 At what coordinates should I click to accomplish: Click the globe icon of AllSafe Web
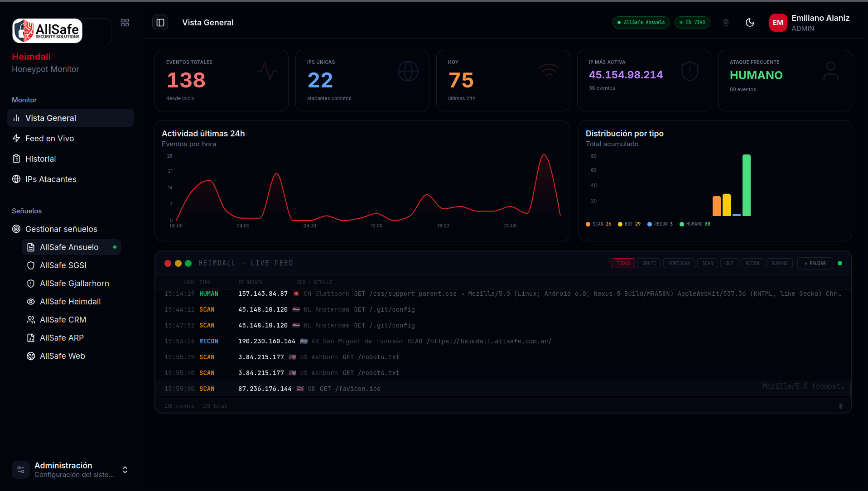pyautogui.click(x=31, y=356)
